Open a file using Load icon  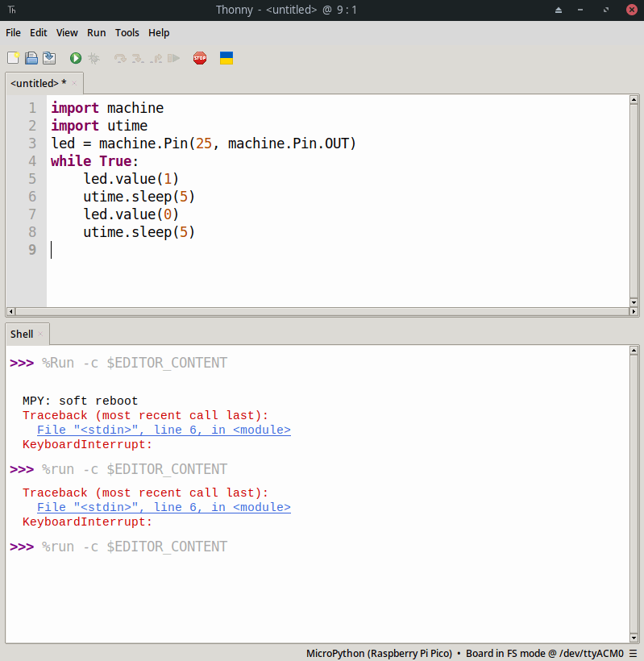[31, 58]
